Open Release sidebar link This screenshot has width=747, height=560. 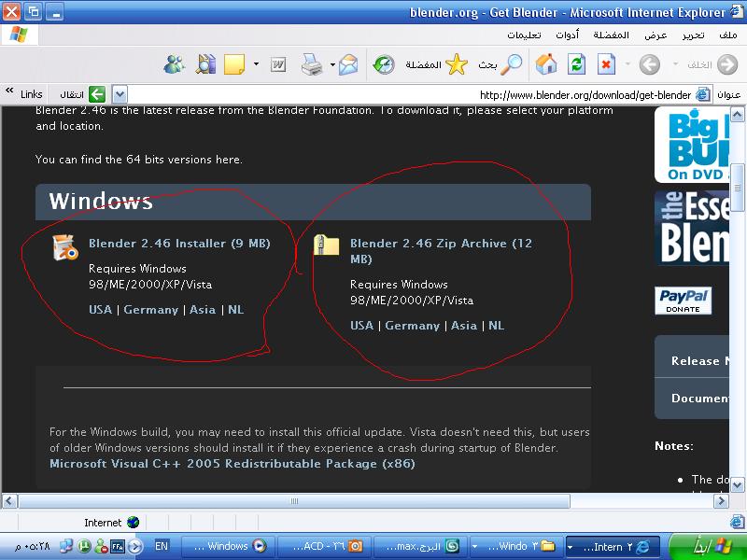[692, 361]
